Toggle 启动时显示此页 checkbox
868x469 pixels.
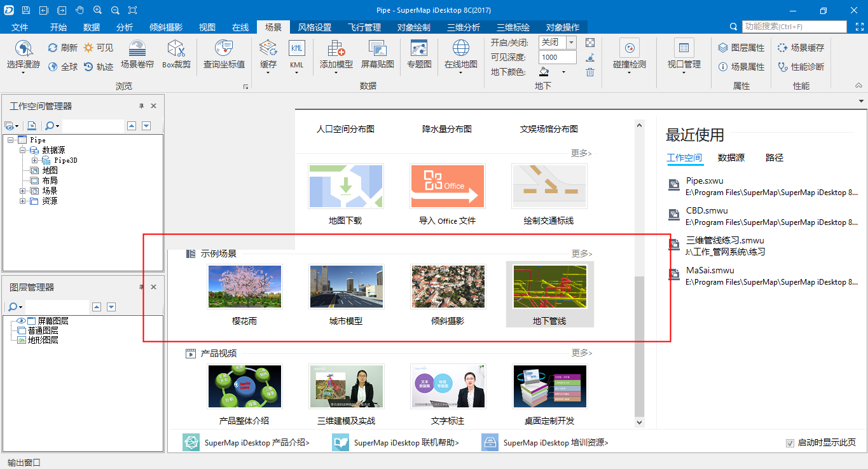pyautogui.click(x=790, y=443)
